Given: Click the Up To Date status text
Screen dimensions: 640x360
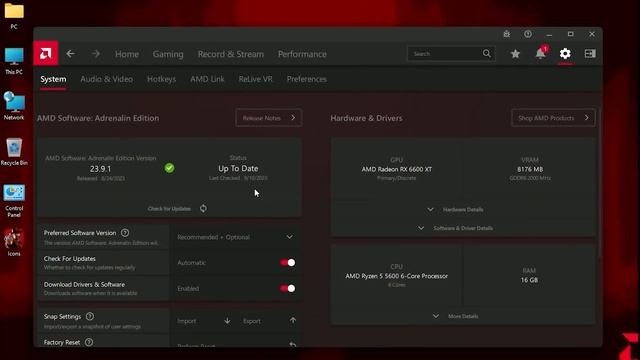Looking at the screenshot, I should 238,168.
